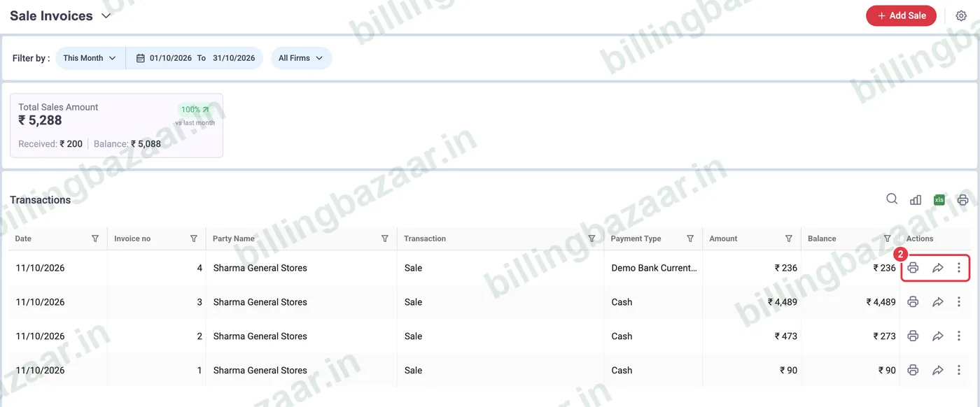Image resolution: width=980 pixels, height=407 pixels.
Task: Print invoice no 2
Action: coord(913,336)
